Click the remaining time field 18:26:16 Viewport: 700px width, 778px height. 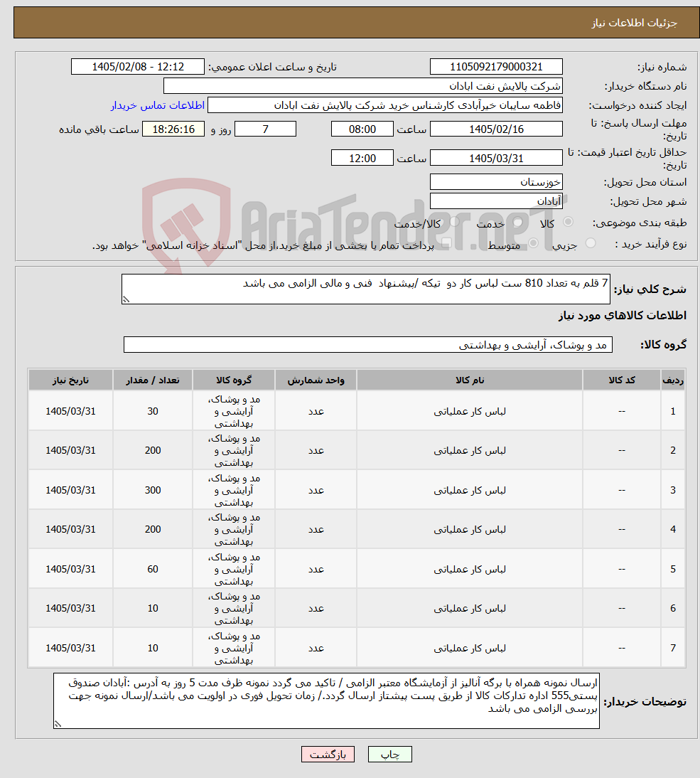(173, 129)
